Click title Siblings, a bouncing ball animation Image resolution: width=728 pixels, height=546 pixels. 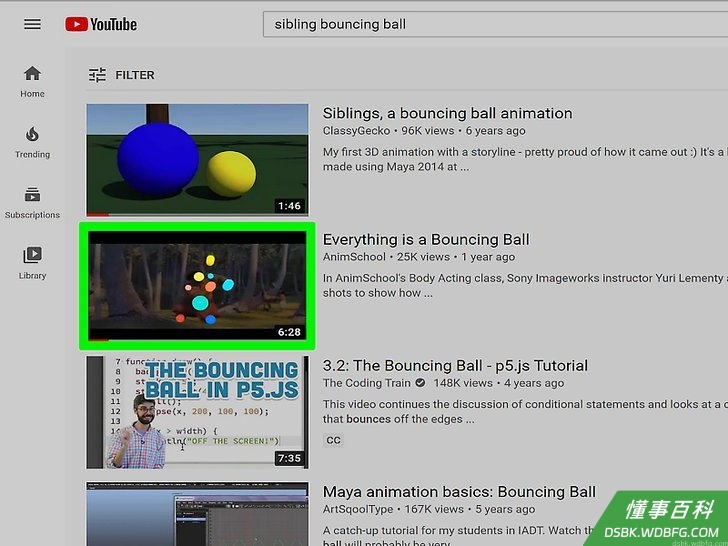click(x=448, y=113)
